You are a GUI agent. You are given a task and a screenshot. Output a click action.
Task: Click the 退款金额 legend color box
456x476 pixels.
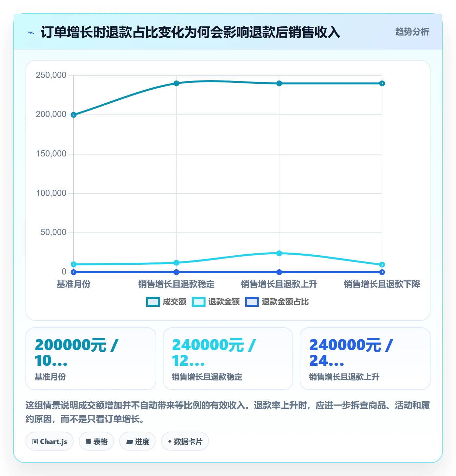tap(198, 302)
